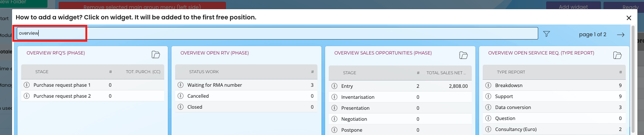Show info icon for Entry stage
Image resolution: width=644 pixels, height=135 pixels.
coord(334,86)
